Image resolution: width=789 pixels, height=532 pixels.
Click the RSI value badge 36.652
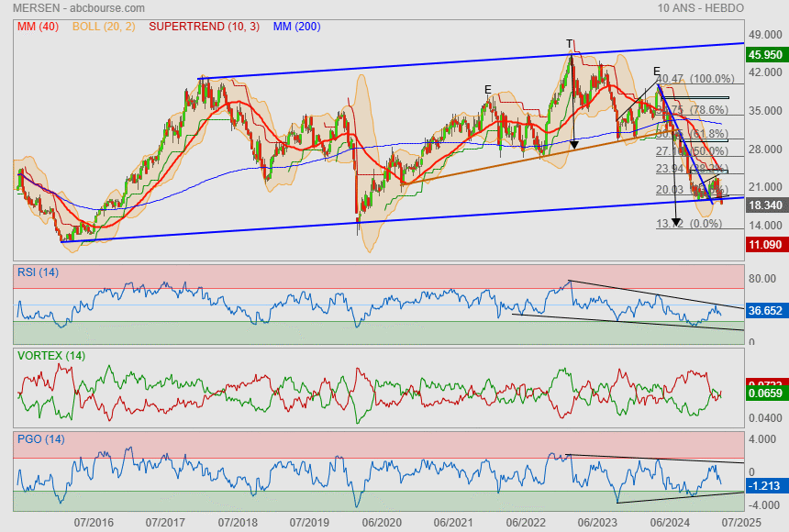tap(764, 311)
